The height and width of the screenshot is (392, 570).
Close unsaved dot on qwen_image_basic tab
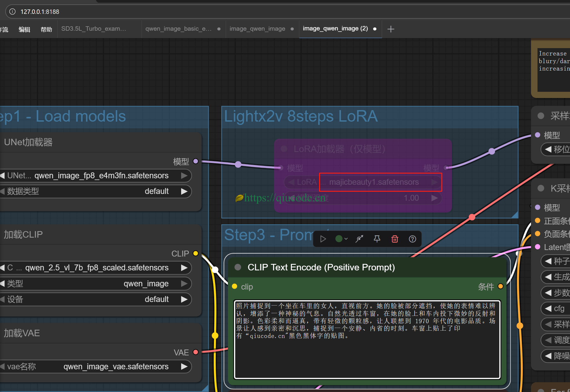click(x=219, y=29)
